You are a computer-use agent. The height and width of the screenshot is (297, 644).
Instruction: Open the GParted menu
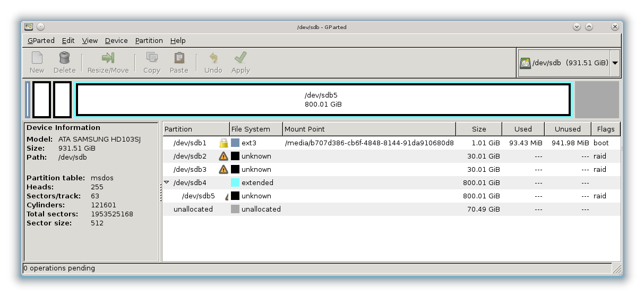(x=41, y=41)
